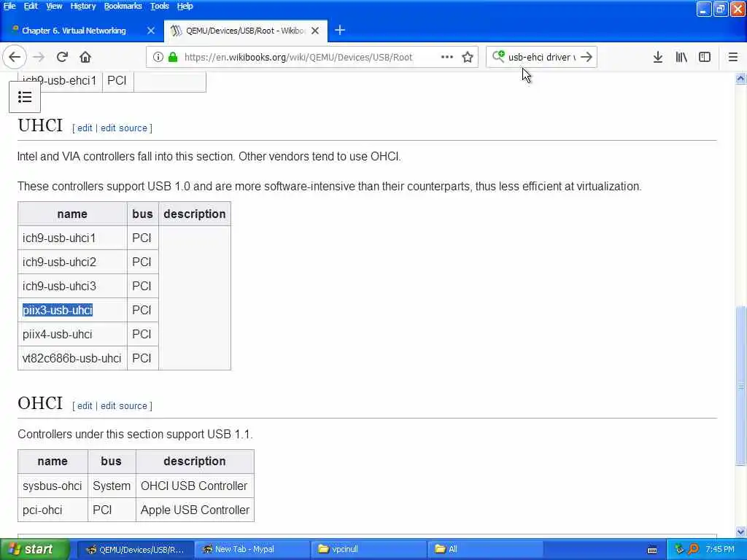Open the vpcinull folder taskbar item

(x=369, y=550)
